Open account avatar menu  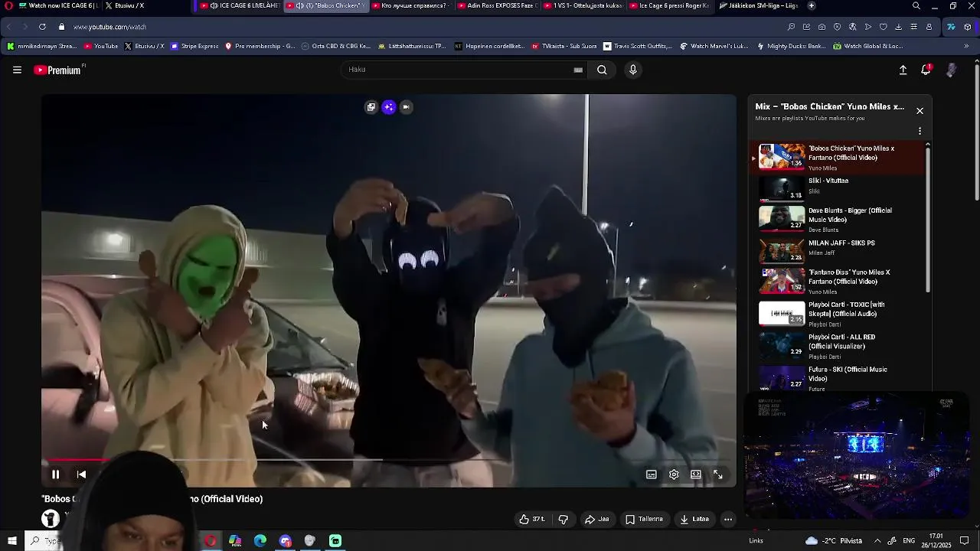coord(951,70)
